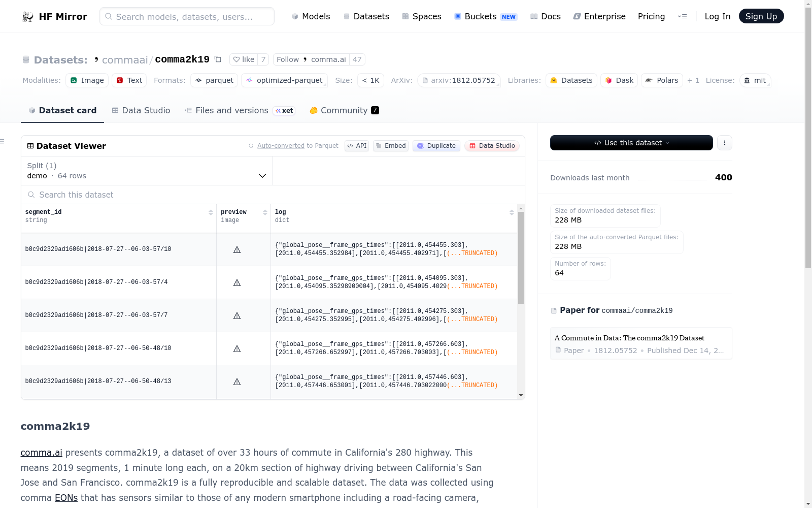Focus the Search this dataset field

(x=273, y=195)
